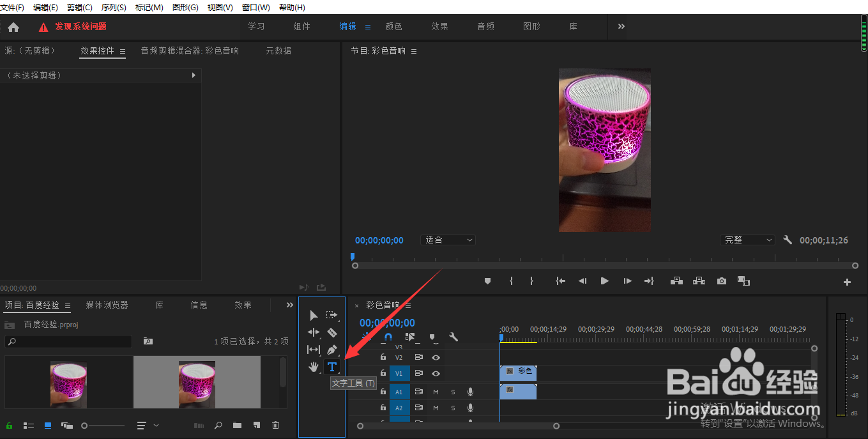Screen dimensions: 868x439
Task: Switch to 媒体浏览器 tab
Action: (107, 305)
